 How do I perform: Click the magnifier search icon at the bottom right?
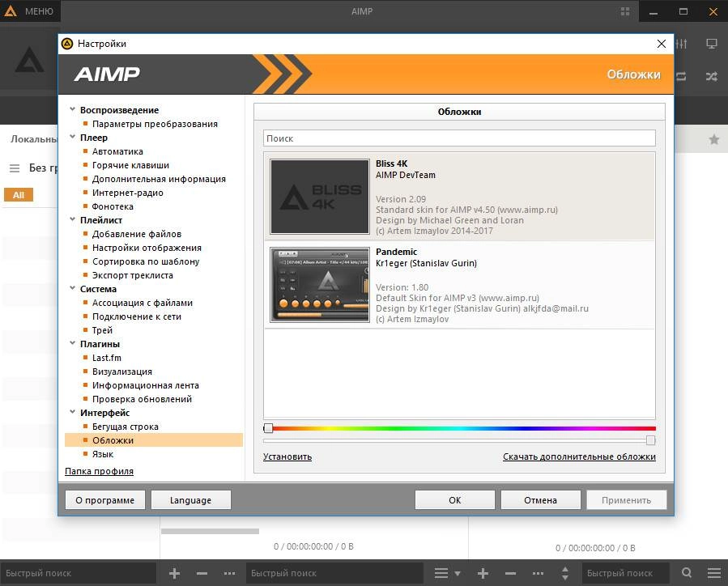pos(687,573)
